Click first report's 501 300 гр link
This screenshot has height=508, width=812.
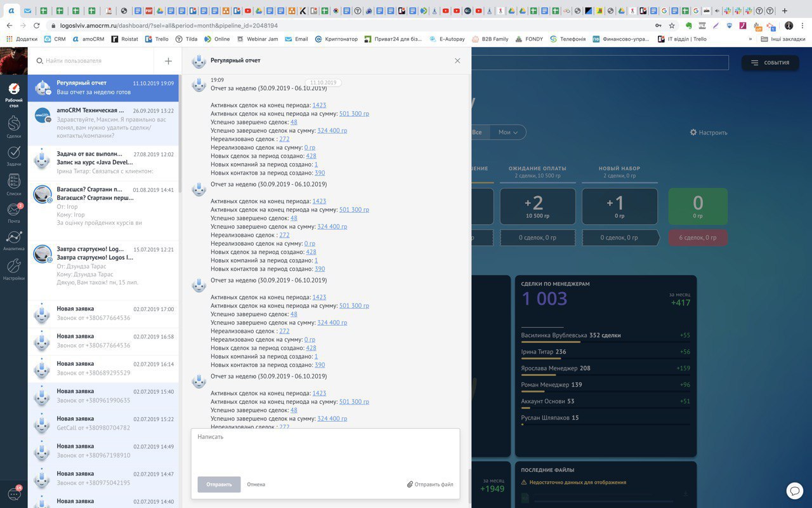(x=354, y=114)
